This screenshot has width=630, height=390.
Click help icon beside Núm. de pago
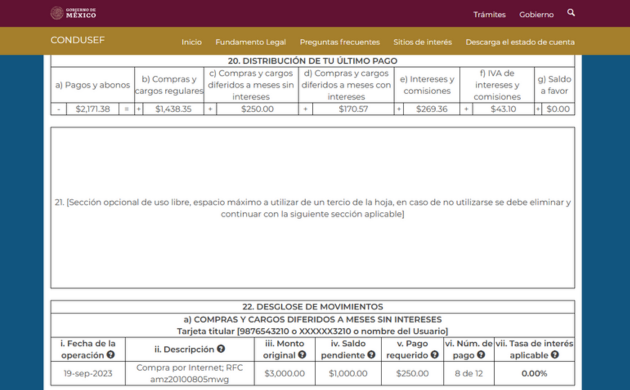(481, 355)
